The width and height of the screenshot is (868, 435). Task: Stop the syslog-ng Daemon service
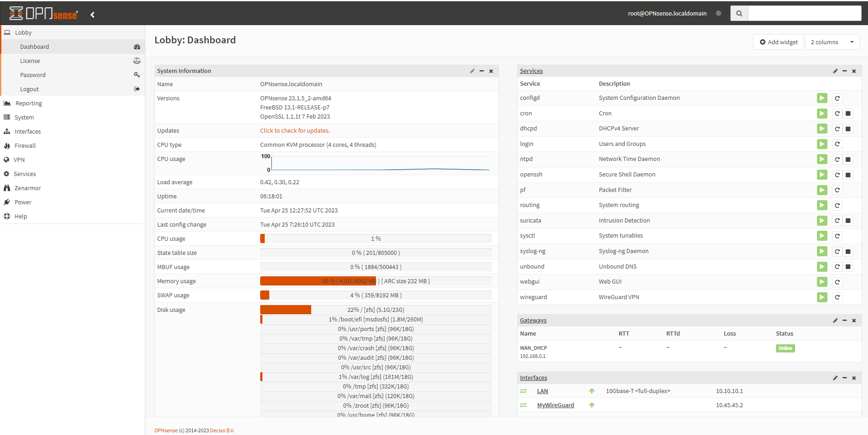pos(848,251)
